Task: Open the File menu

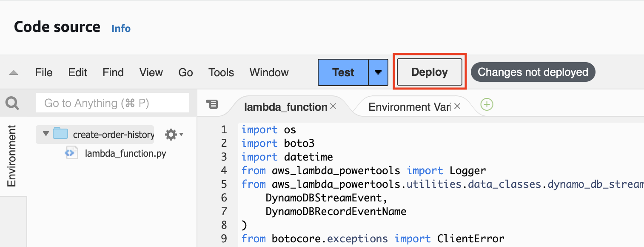Action: tap(44, 72)
